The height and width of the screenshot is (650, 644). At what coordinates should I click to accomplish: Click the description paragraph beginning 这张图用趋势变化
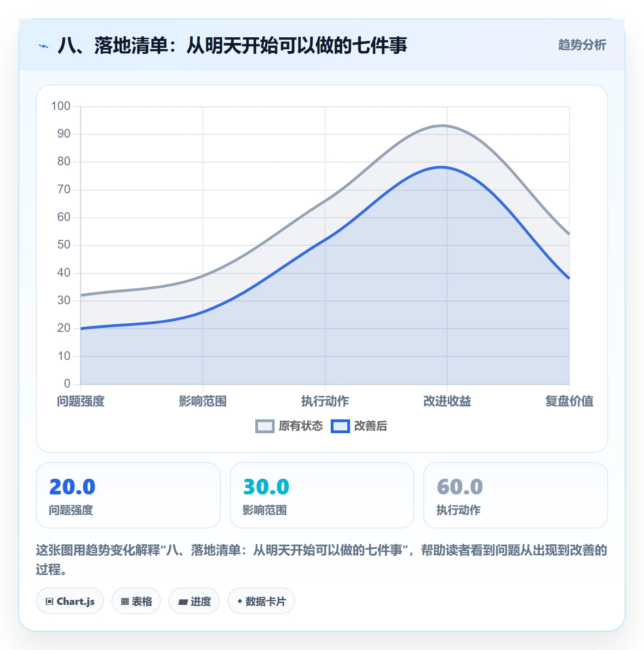[x=322, y=560]
